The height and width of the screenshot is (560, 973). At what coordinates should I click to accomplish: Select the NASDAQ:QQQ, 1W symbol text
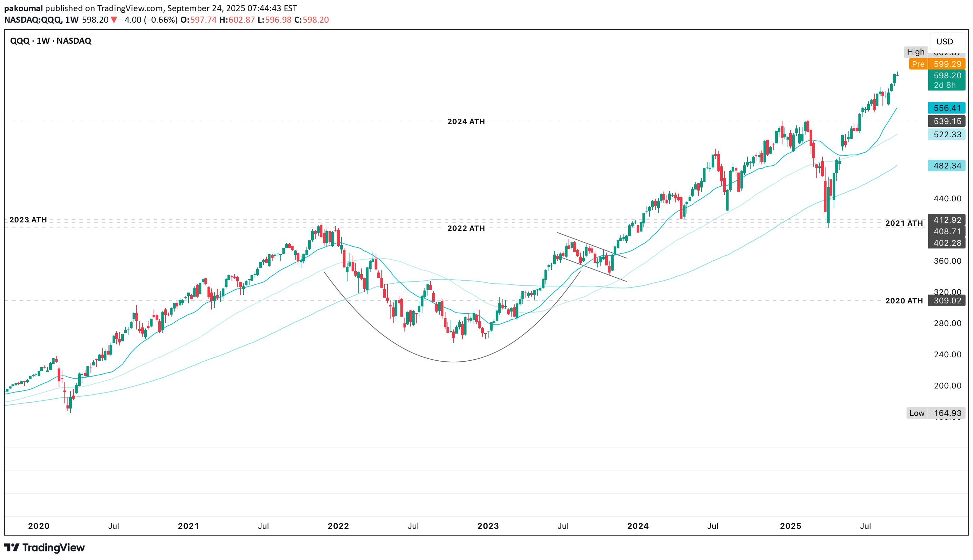click(x=42, y=20)
